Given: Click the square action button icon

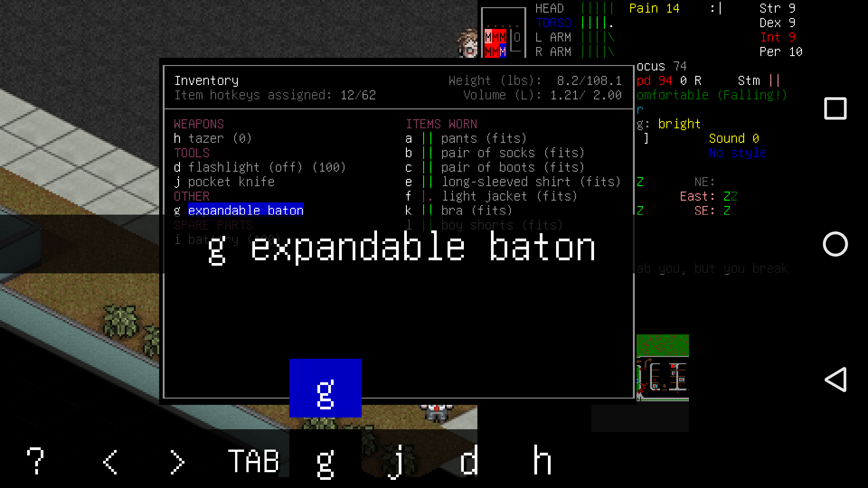Looking at the screenshot, I should [834, 108].
